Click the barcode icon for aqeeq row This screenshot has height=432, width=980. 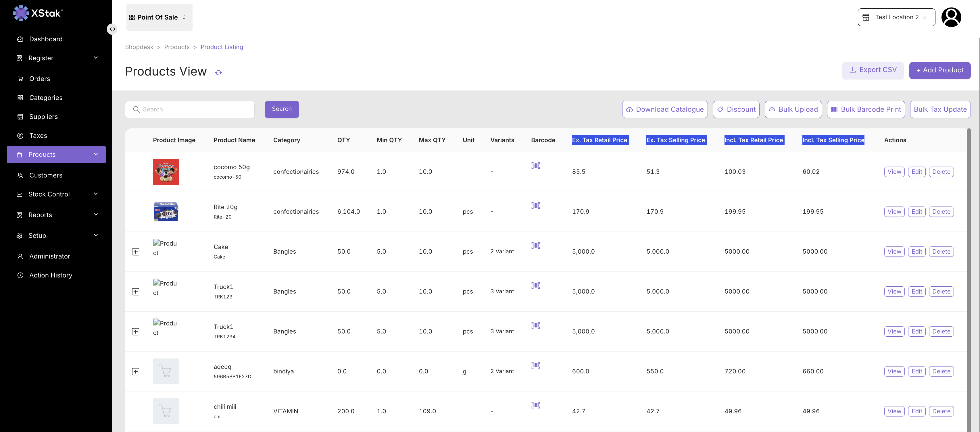pos(536,365)
